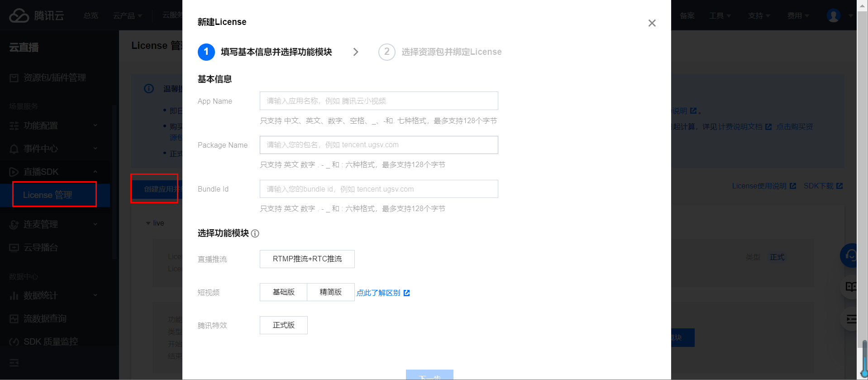The image size is (868, 380).
Task: Click the App Name input field
Action: pyautogui.click(x=378, y=101)
